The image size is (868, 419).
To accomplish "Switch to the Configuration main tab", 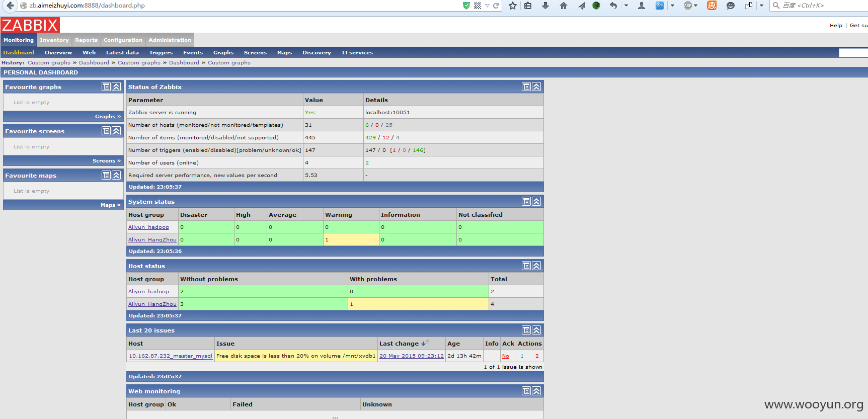I will click(123, 40).
